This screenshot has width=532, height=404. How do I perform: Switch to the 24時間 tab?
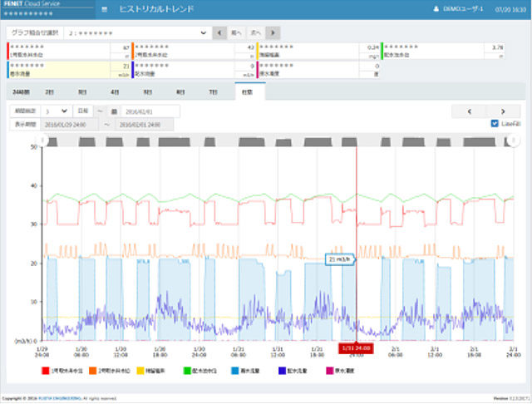point(22,92)
